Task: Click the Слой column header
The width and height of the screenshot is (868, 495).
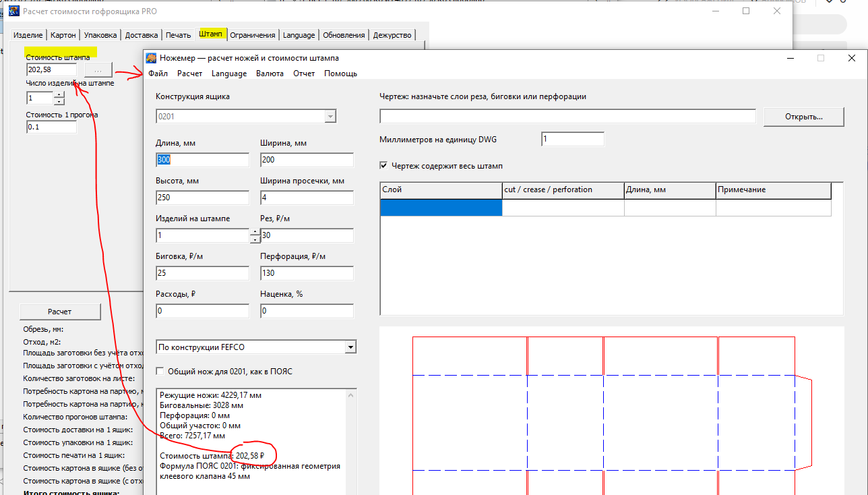Action: pyautogui.click(x=441, y=190)
